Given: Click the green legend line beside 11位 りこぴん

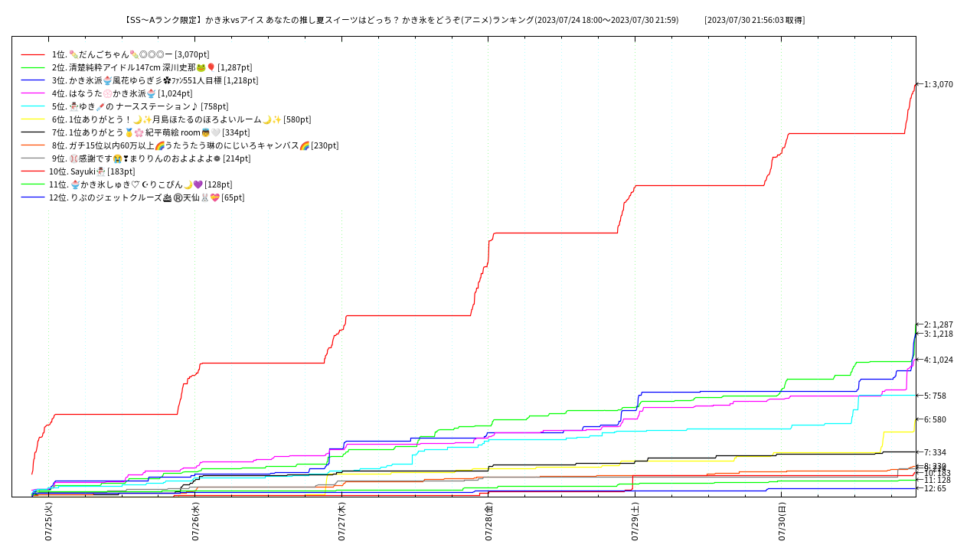Looking at the screenshot, I should coord(33,184).
